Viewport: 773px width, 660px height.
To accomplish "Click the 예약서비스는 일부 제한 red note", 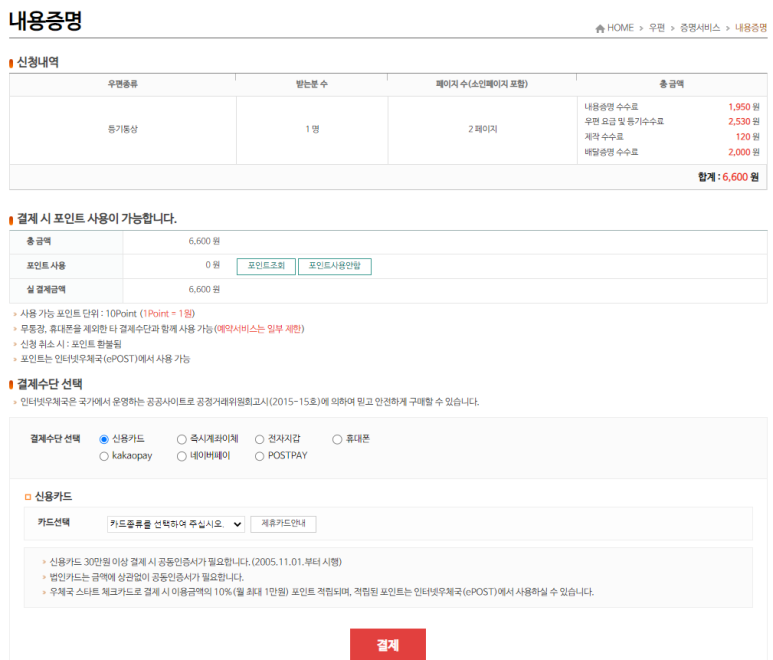I will (x=259, y=329).
